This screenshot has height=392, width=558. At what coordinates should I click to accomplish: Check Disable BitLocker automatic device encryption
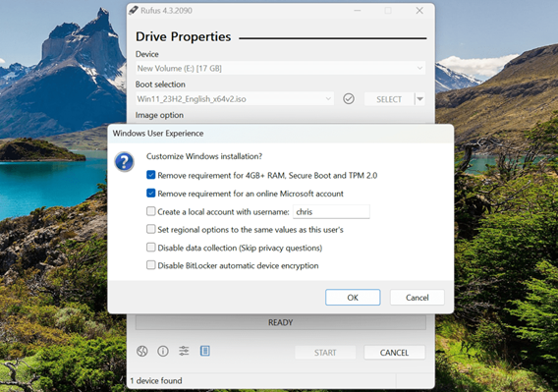click(151, 265)
